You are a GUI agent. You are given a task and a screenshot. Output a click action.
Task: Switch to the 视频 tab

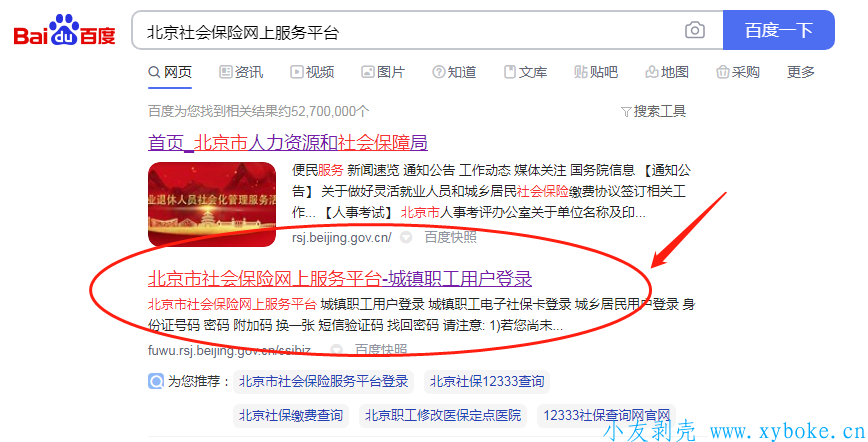tap(312, 72)
